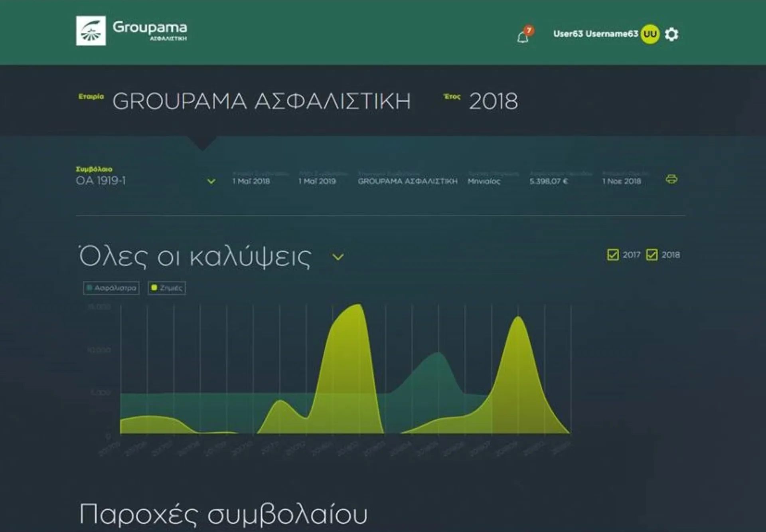Image resolution: width=766 pixels, height=532 pixels.
Task: Click the yellow dot in the Ζημιές legend
Action: [154, 288]
